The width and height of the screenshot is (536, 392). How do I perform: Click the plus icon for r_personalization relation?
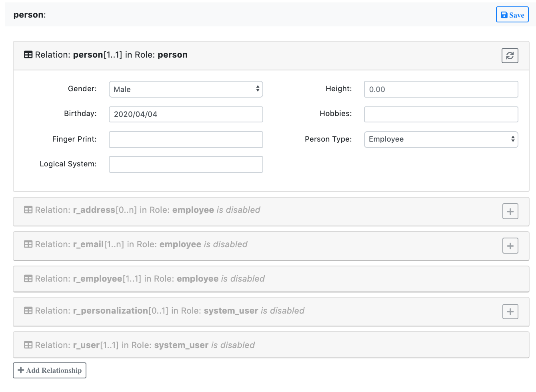510,312
